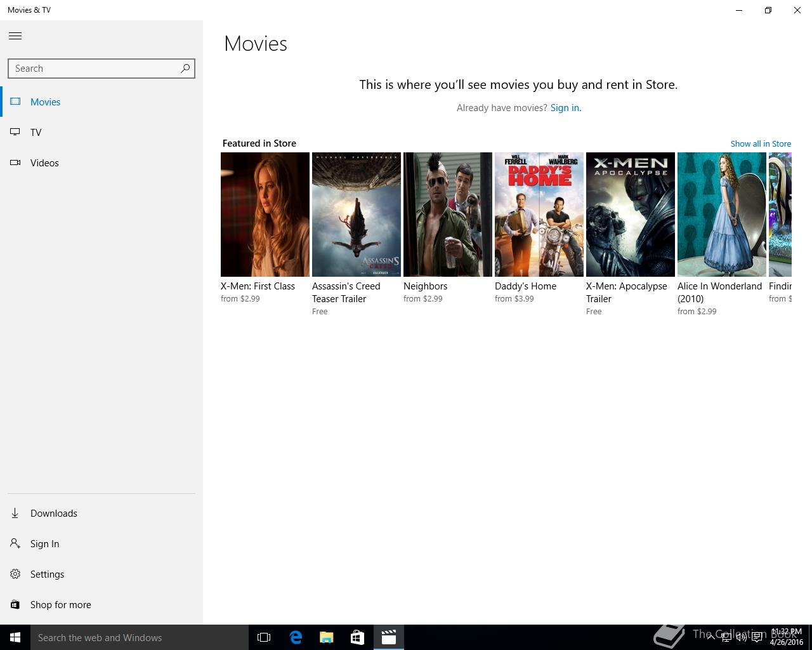Switch to the Videos section label

click(x=44, y=162)
